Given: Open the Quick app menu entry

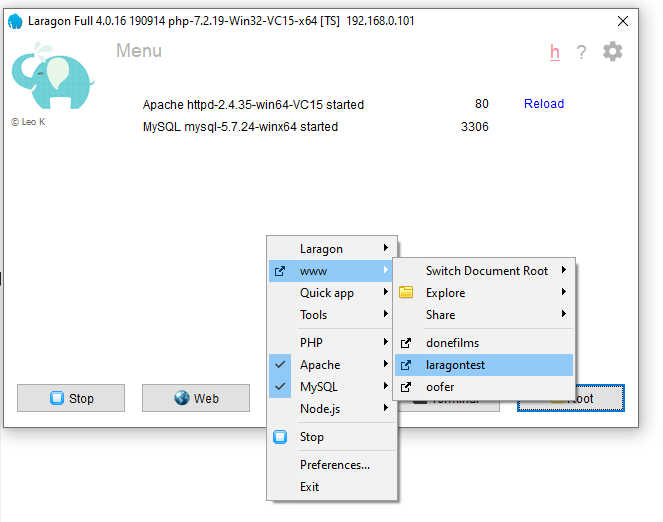Looking at the screenshot, I should [x=332, y=293].
